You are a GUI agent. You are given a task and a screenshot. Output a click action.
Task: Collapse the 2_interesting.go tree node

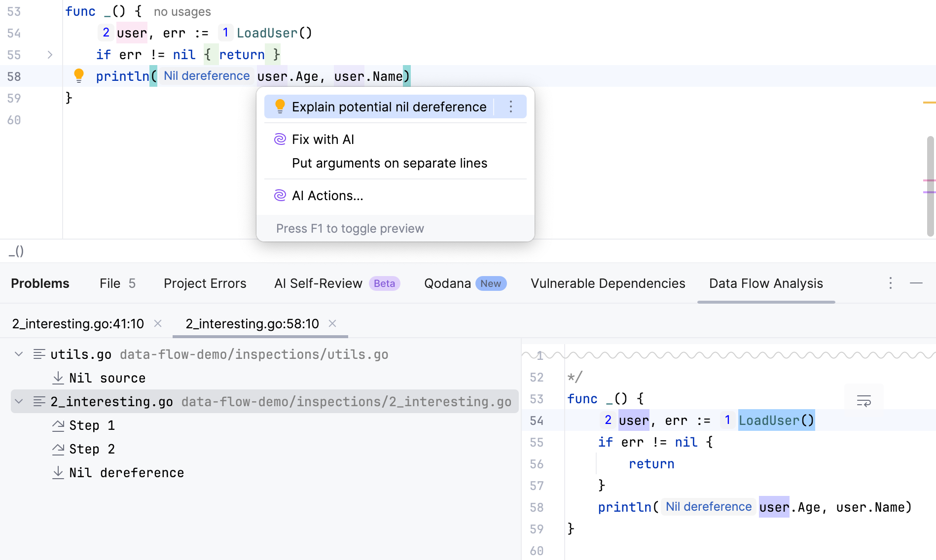(19, 401)
